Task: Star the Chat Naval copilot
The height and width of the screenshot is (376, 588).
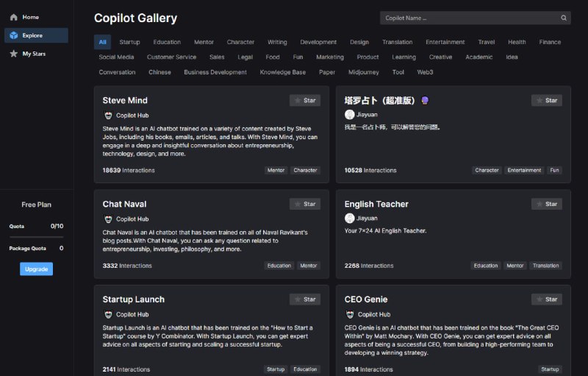Action: point(304,204)
